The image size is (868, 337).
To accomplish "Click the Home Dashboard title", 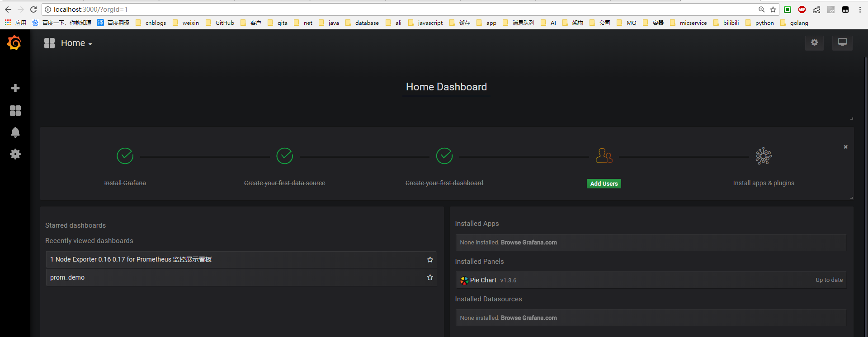I will (446, 87).
